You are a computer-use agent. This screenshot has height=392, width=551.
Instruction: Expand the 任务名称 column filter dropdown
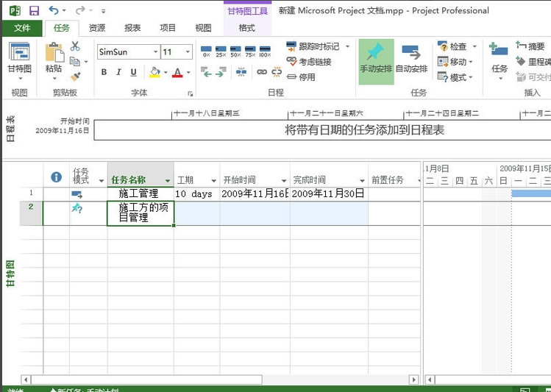point(168,180)
